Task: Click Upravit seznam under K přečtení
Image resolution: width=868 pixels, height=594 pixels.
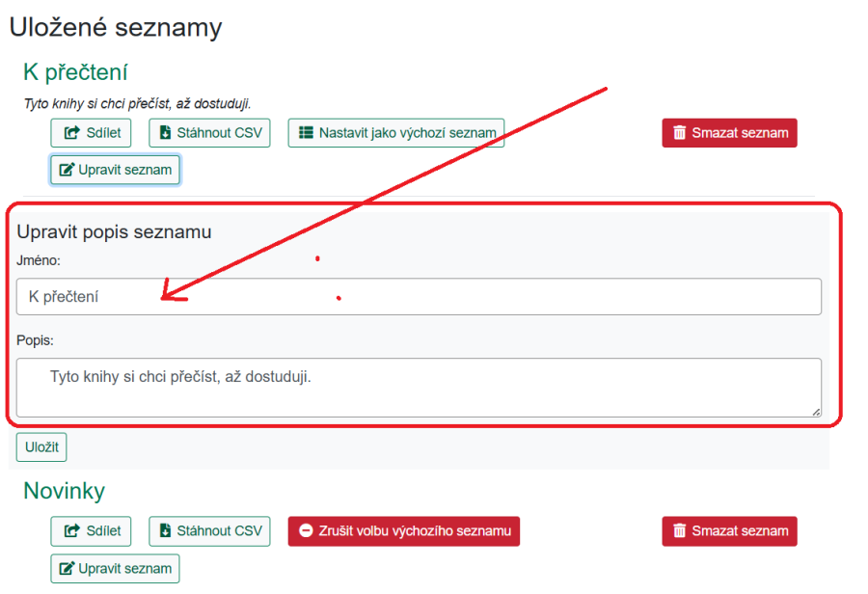Action: coord(115,169)
